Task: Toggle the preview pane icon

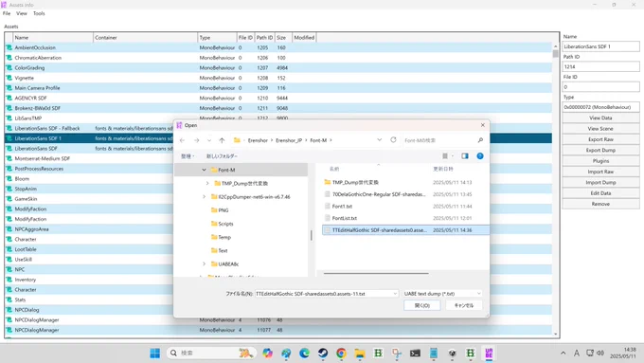Action: [465, 155]
